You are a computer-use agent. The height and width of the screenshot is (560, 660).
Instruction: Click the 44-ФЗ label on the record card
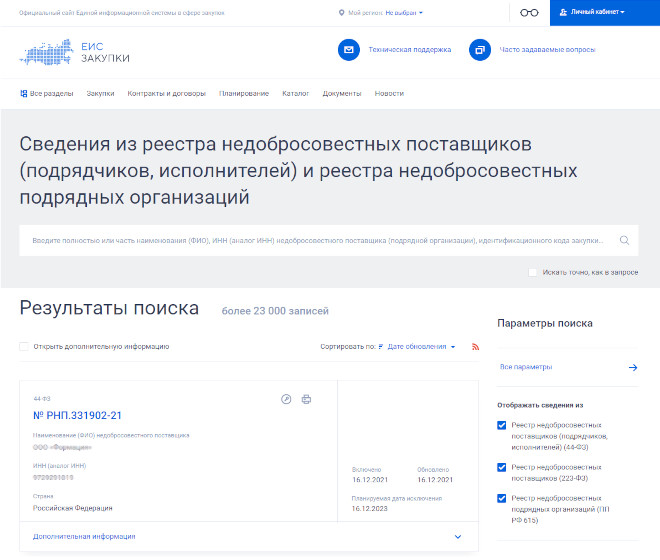tap(42, 398)
